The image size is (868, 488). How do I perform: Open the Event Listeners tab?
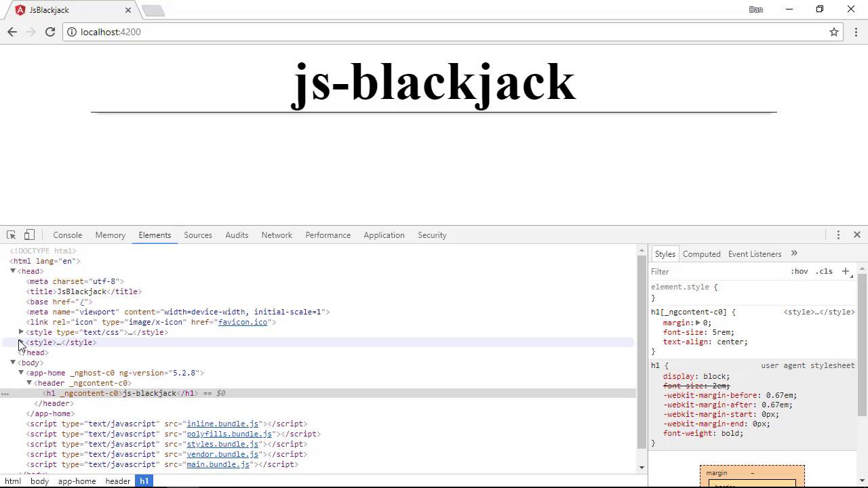pos(755,253)
